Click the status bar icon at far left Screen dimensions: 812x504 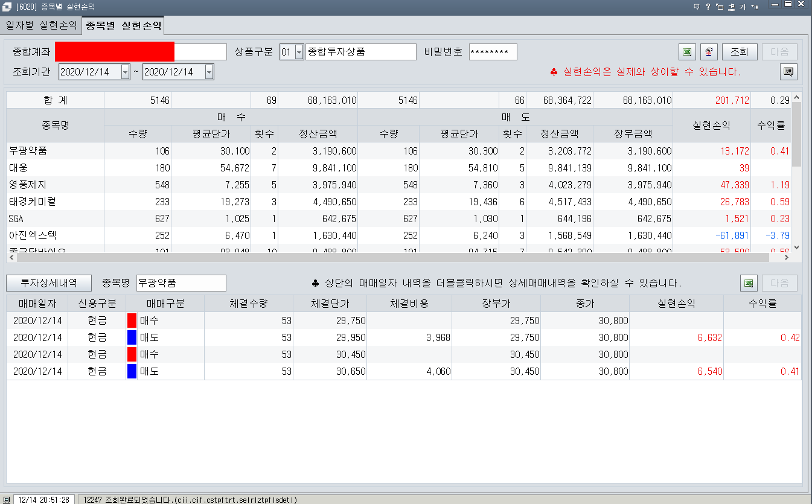tap(6, 500)
